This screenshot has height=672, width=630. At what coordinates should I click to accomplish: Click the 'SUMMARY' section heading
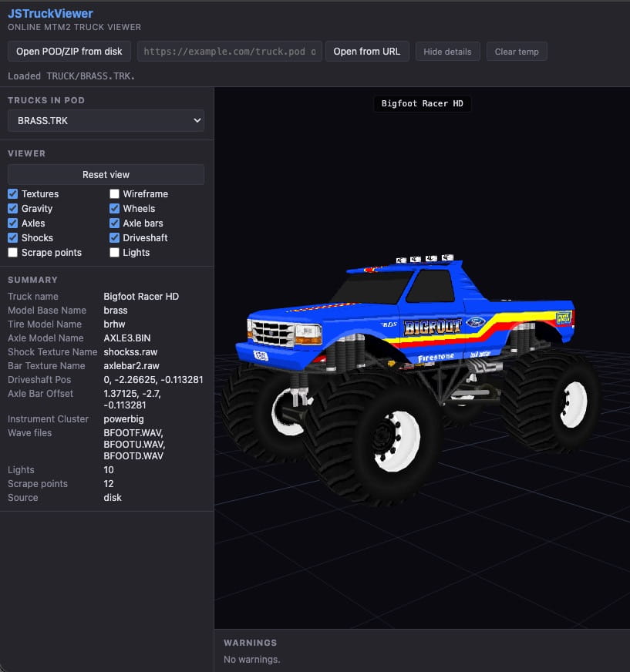click(32, 280)
